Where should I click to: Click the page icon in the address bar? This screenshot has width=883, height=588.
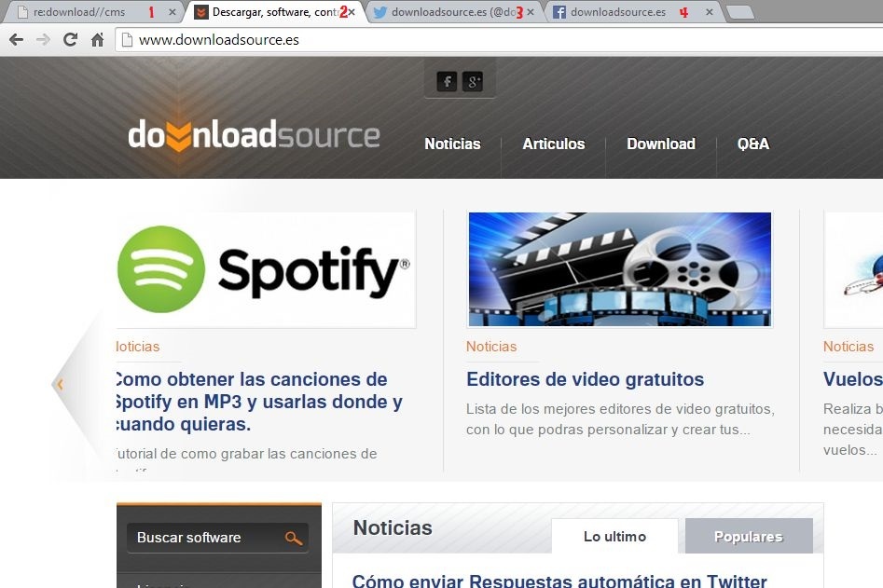point(127,39)
